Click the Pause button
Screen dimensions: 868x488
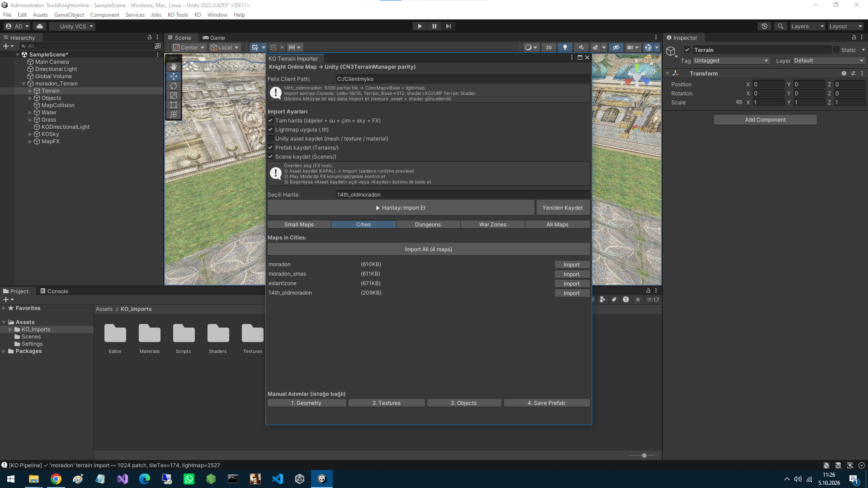click(x=434, y=26)
